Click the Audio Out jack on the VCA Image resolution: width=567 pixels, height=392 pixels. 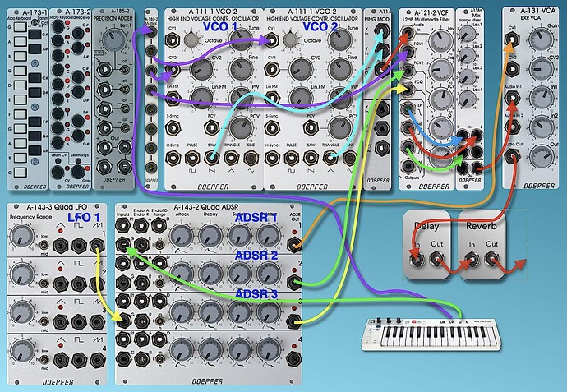[x=512, y=156]
